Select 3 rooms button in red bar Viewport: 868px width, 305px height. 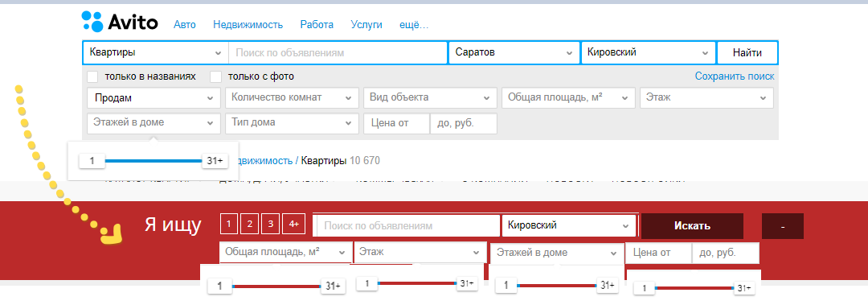(x=270, y=224)
